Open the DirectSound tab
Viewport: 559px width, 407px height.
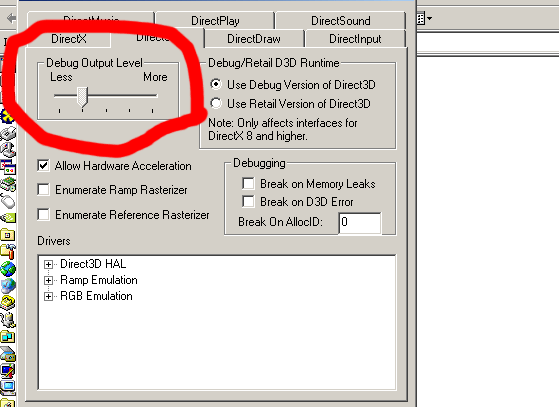(340, 20)
